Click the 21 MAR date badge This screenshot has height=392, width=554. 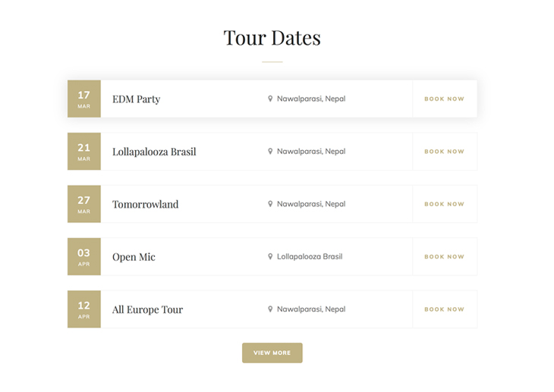83,152
